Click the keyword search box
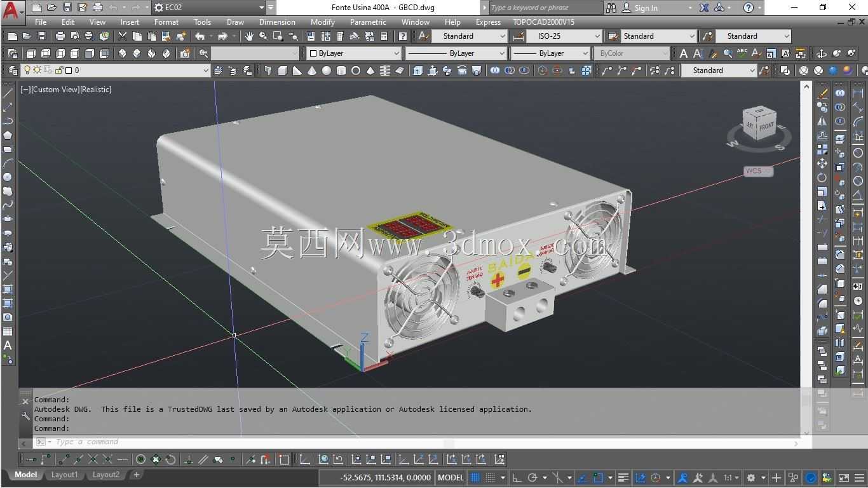The image size is (868, 488). pos(545,8)
